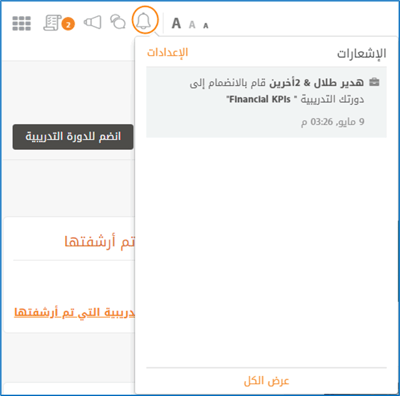Click the briefcase icon in the notification
Viewport: 400px width, 396px height.
coord(374,82)
